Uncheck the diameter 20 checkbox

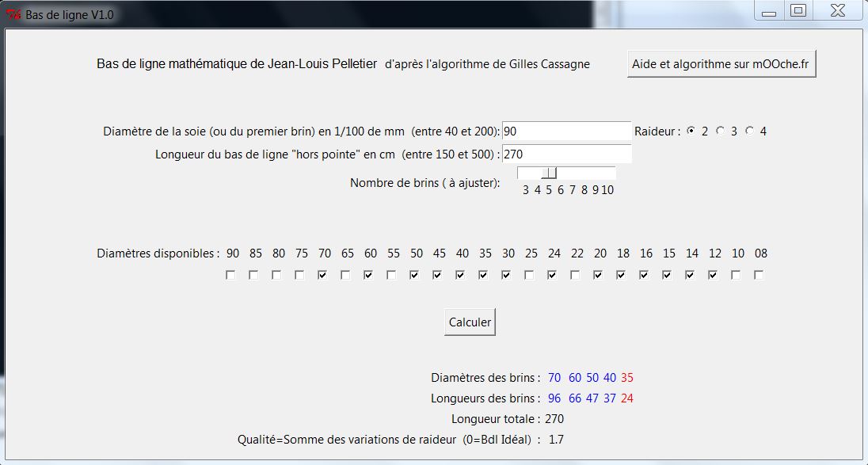click(599, 275)
